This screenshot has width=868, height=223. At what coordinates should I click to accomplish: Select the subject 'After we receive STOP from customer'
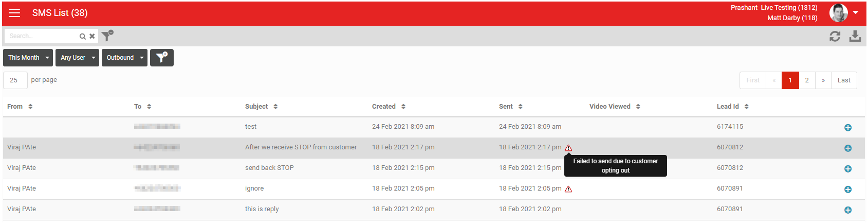coord(301,147)
